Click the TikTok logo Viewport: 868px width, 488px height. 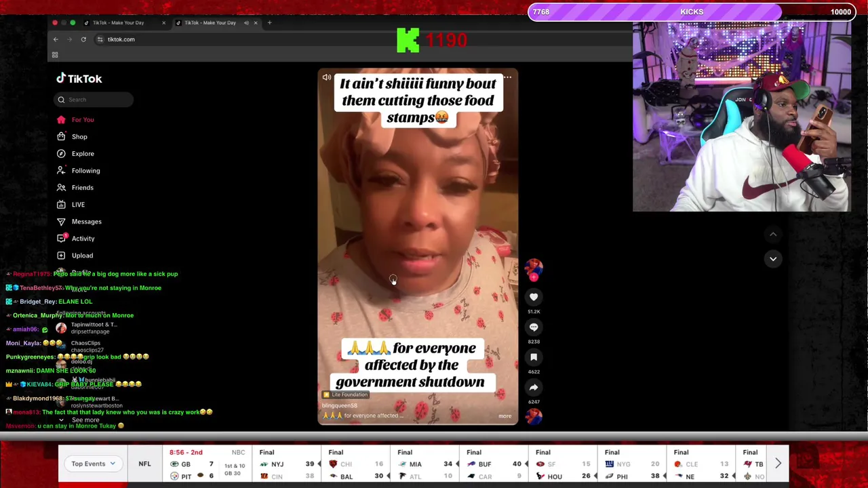pyautogui.click(x=79, y=79)
